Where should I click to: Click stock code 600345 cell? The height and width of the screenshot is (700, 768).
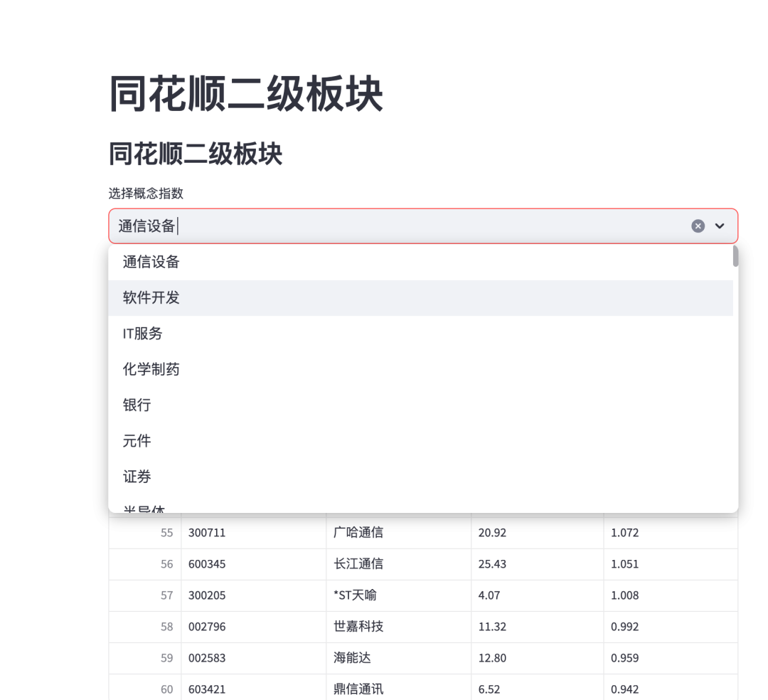click(x=254, y=564)
